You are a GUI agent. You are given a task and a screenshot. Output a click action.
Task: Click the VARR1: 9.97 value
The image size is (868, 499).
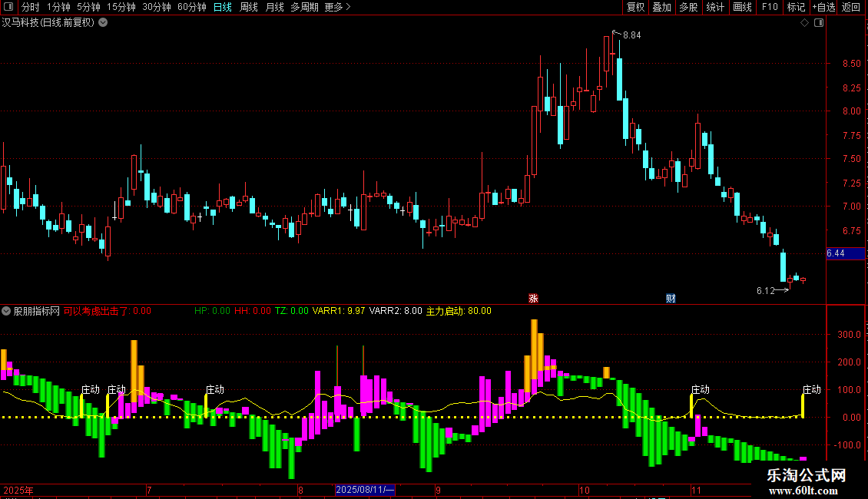[339, 311]
